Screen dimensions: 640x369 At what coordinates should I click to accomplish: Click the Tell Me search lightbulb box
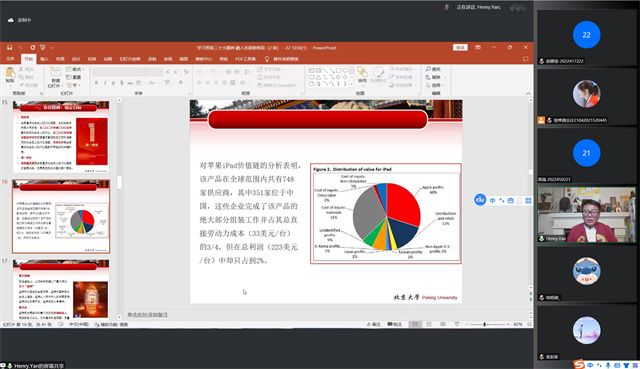point(282,59)
